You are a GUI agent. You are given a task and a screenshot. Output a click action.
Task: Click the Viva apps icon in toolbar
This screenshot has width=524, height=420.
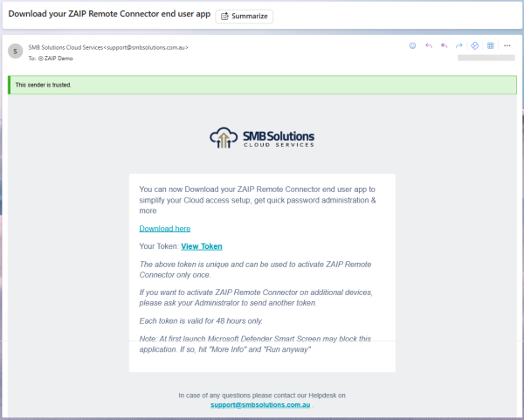474,45
